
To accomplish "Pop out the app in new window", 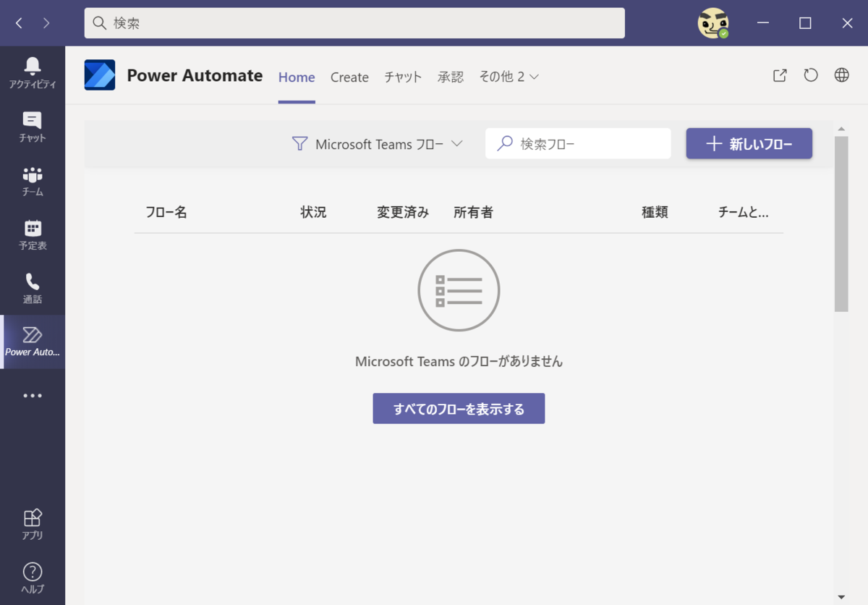I will pos(780,75).
